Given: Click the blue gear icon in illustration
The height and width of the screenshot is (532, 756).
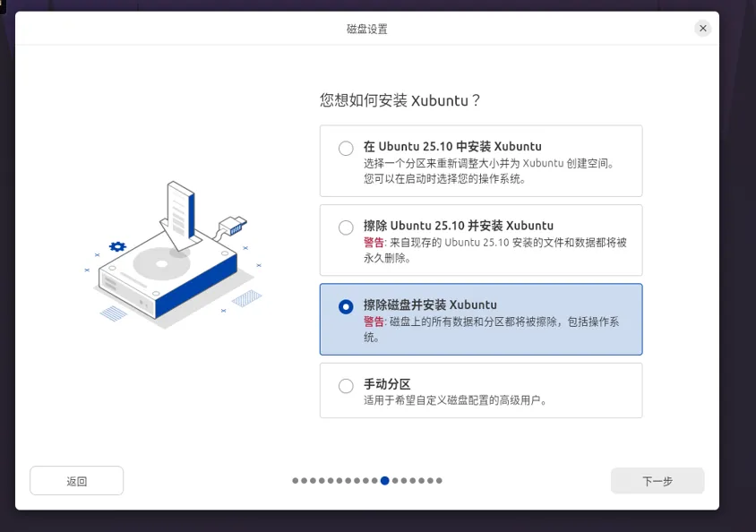Looking at the screenshot, I should point(117,246).
